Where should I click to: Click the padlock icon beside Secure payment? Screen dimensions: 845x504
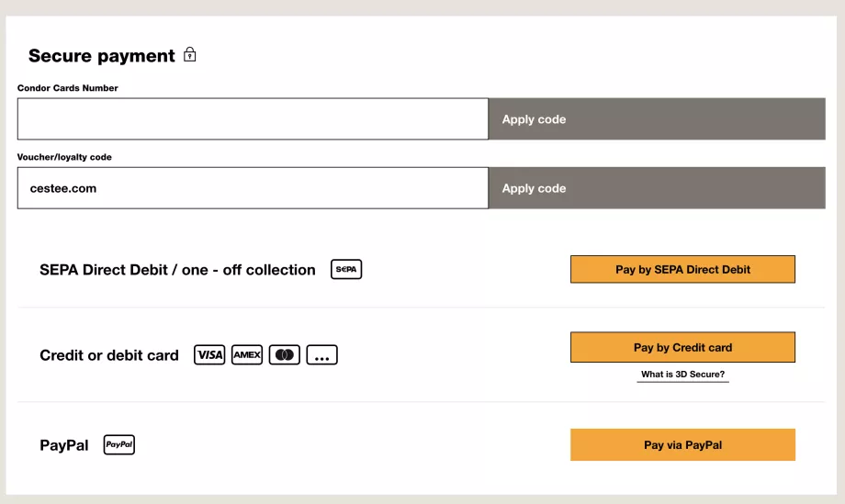[x=190, y=55]
